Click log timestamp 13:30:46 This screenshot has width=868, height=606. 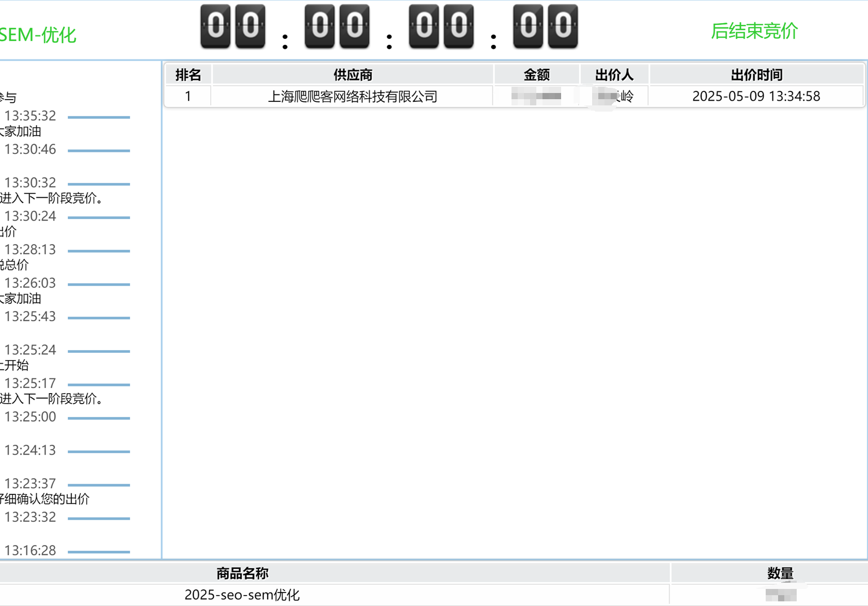(30, 149)
